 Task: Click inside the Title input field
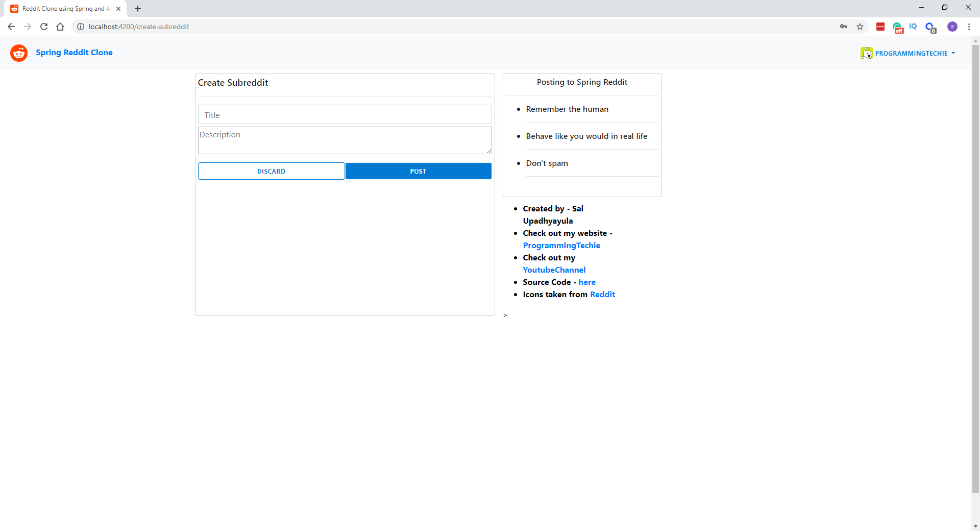pyautogui.click(x=345, y=114)
